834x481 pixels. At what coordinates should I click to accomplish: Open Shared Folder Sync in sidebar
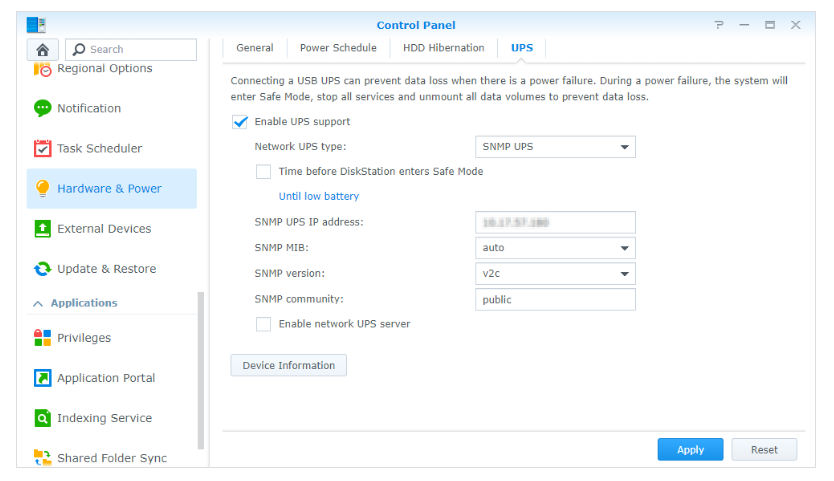coord(112,458)
